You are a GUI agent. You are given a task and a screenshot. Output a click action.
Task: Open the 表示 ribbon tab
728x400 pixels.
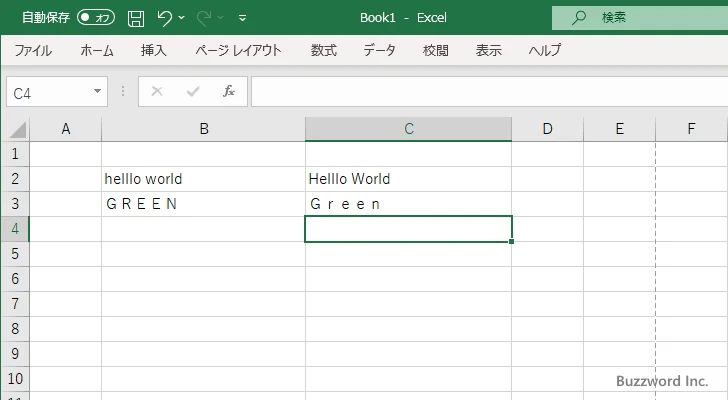pos(488,50)
